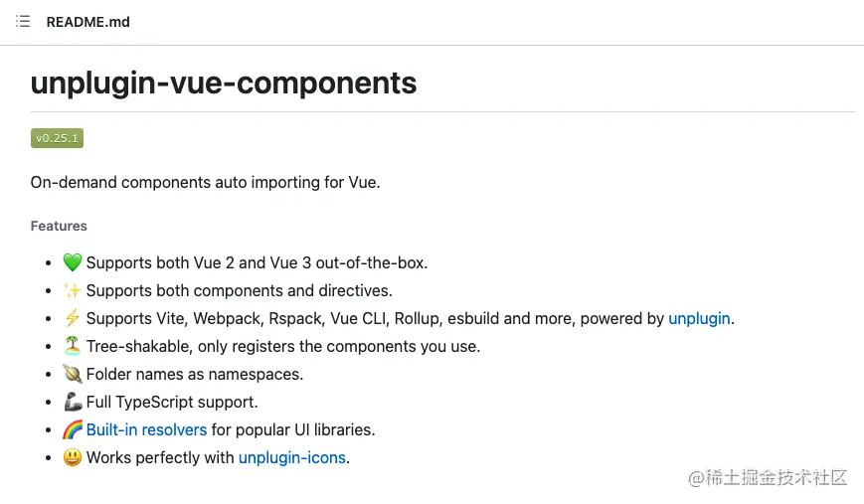Click the flexed bicep emoji
This screenshot has width=864, height=504.
(x=73, y=402)
